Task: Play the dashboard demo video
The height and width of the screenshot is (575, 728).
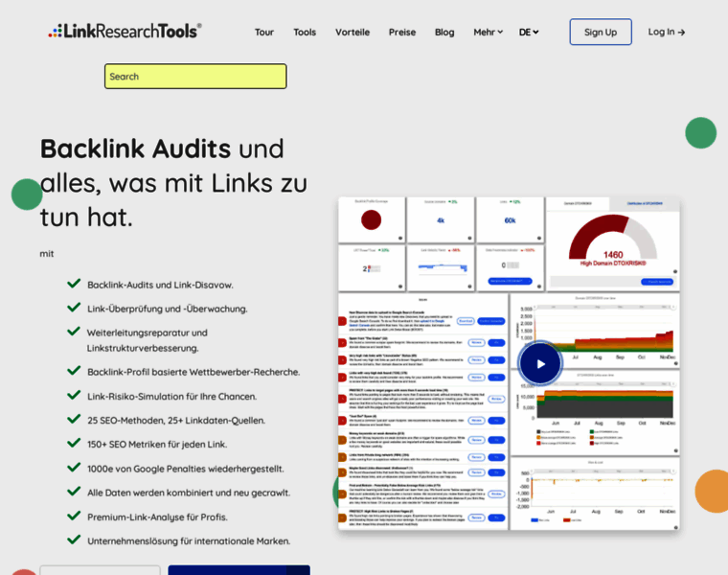Action: [x=540, y=364]
